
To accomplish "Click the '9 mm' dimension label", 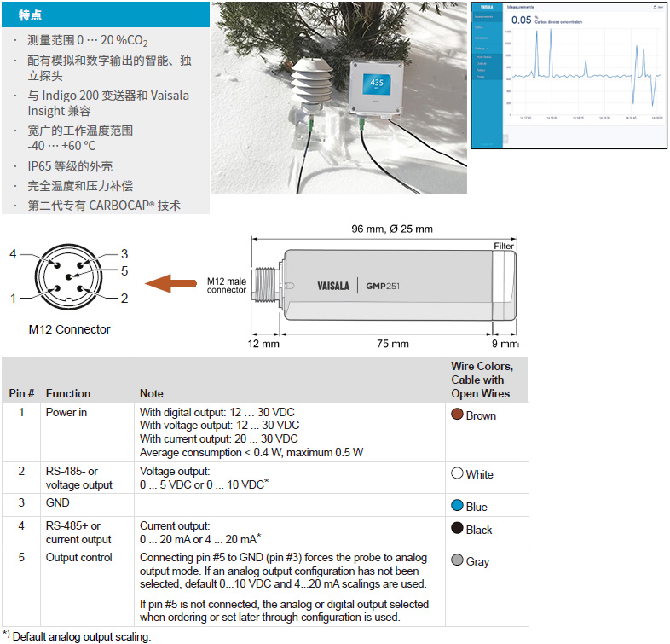I will coord(505,344).
